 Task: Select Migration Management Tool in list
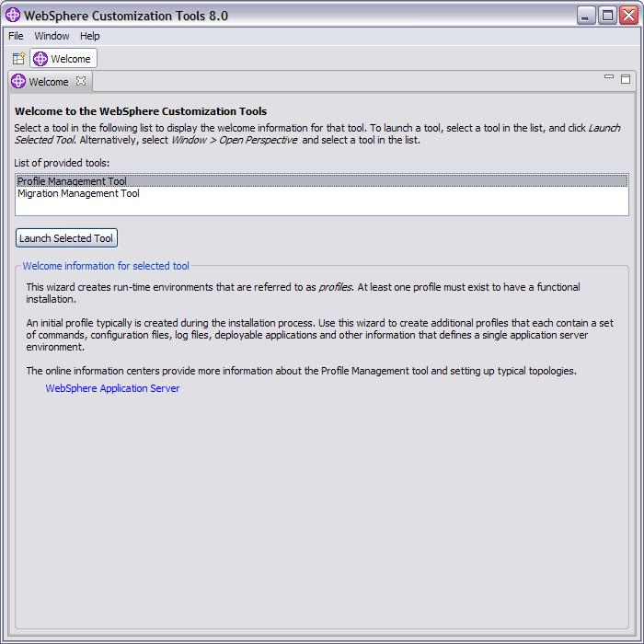[322, 193]
